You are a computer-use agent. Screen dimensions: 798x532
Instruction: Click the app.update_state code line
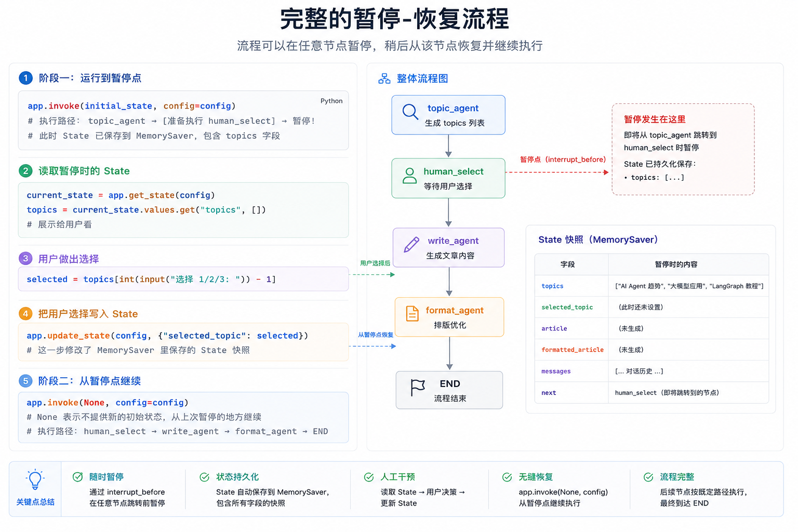[x=167, y=336]
